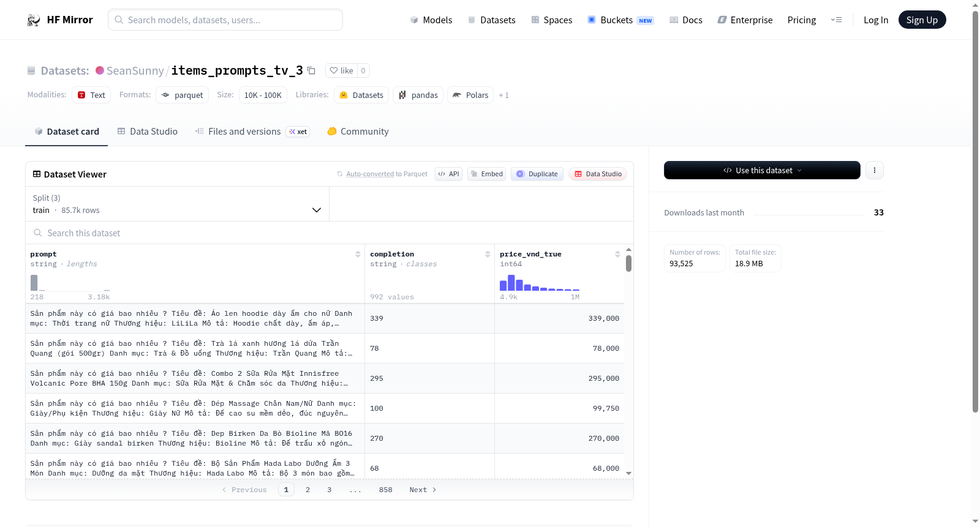
Task: Switch to the Files and versions tab
Action: (x=252, y=131)
